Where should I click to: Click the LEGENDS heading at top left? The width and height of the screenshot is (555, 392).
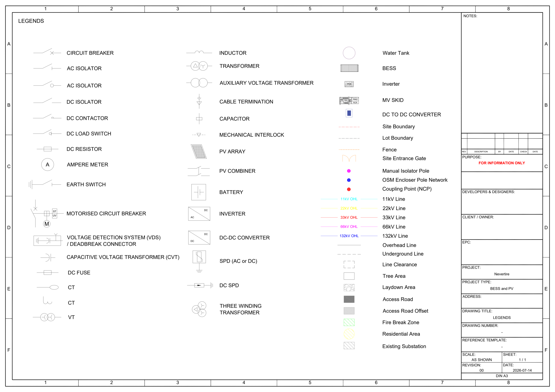tap(31, 21)
